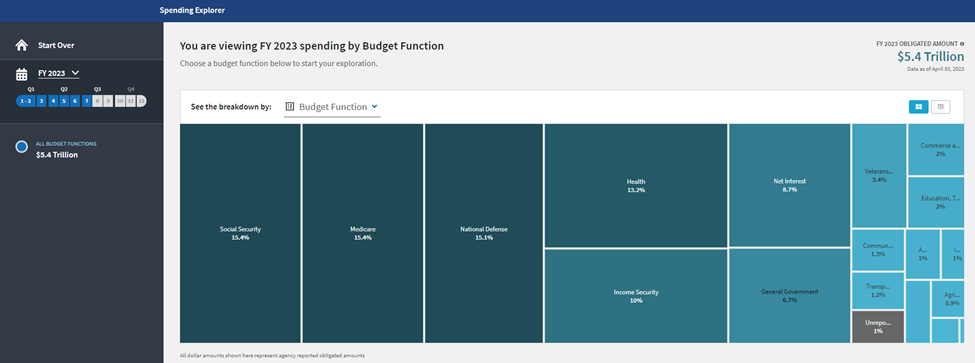Select period 7 in Q3

point(86,101)
